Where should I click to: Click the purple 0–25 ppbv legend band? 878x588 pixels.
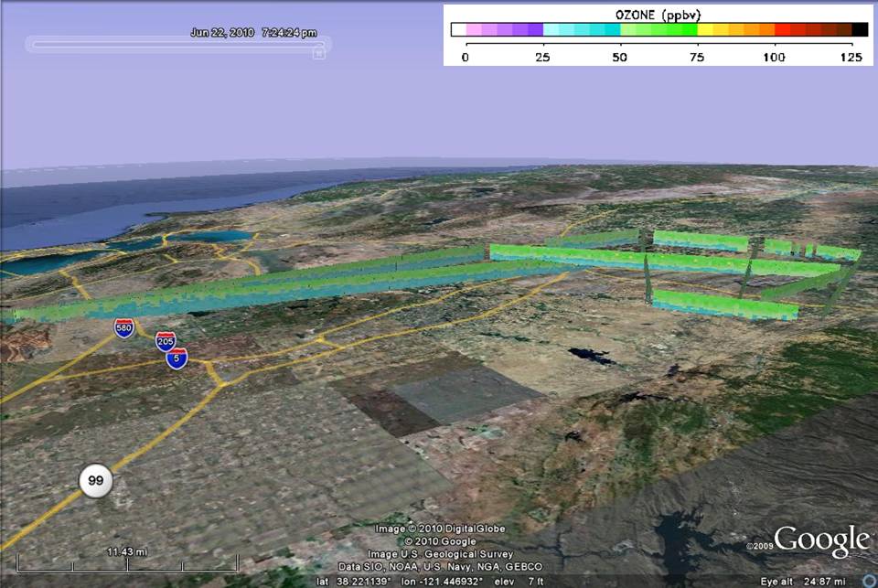click(x=504, y=29)
